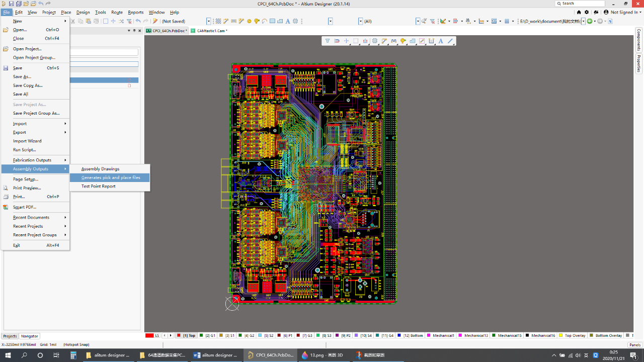The height and width of the screenshot is (362, 644).
Task: Select the [2] G1 layer tab
Action: click(x=207, y=335)
